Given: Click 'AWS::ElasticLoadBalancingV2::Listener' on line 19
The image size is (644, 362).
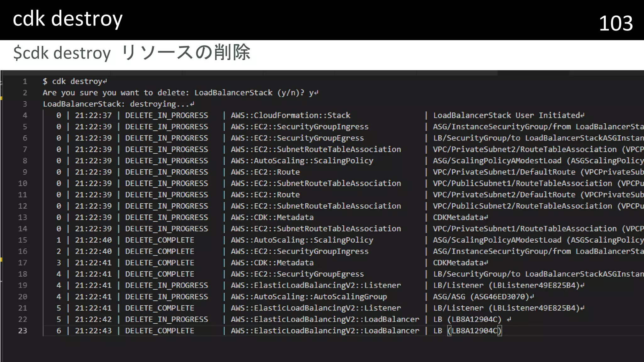Looking at the screenshot, I should [316, 285].
